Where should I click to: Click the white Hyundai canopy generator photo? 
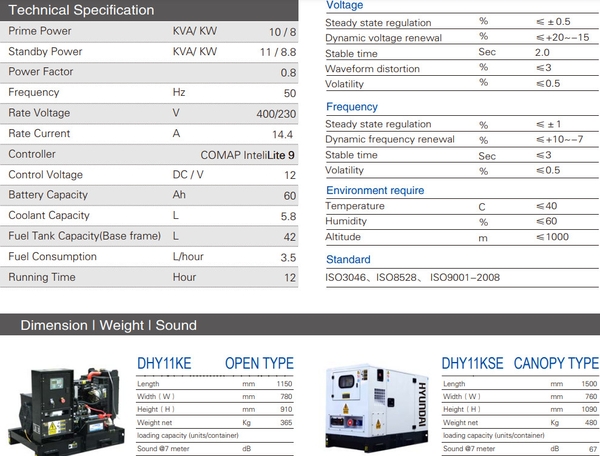[x=377, y=407]
